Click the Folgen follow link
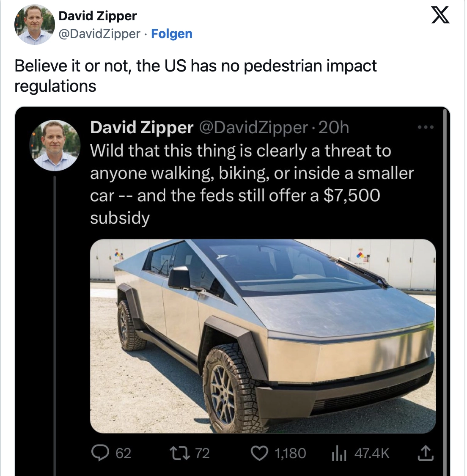467x476 pixels. pyautogui.click(x=171, y=34)
